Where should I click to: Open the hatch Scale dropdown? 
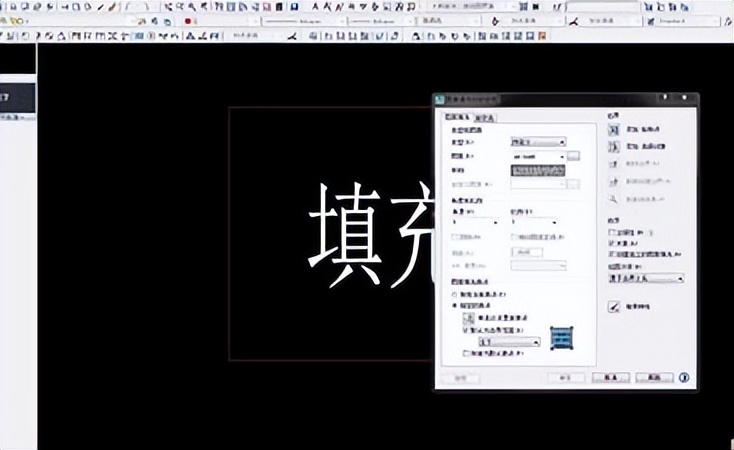[534, 222]
